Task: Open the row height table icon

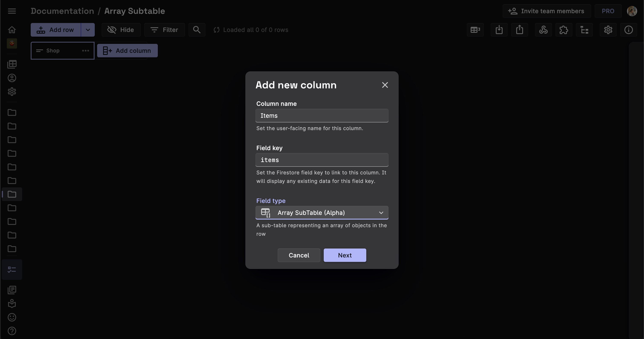Action: click(475, 30)
